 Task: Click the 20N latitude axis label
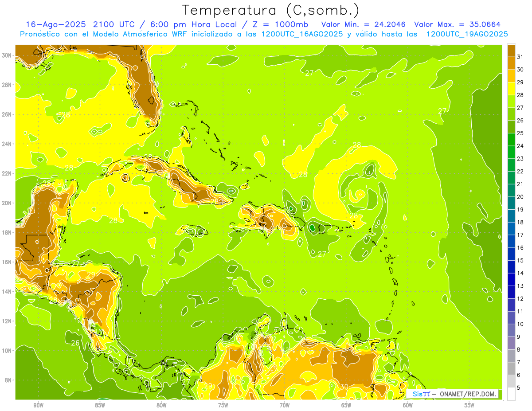pos(7,203)
